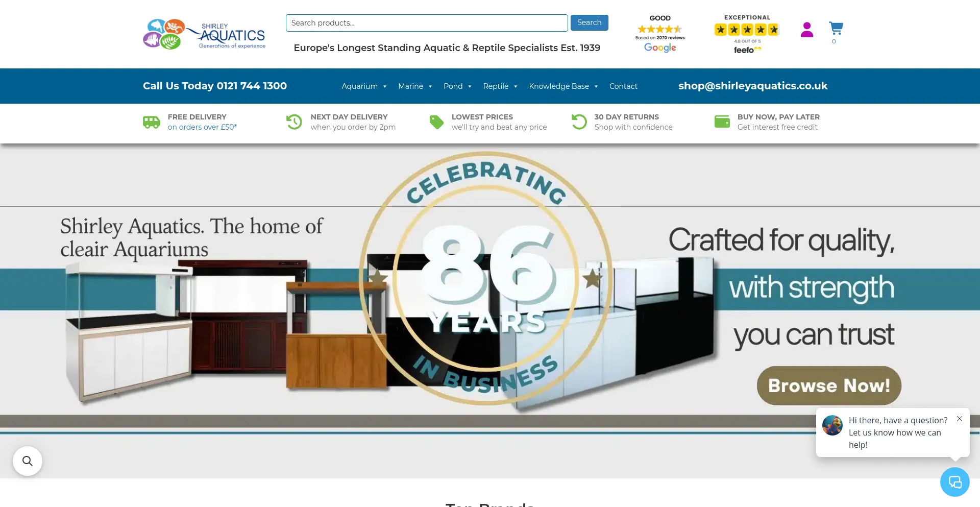
Task: Focus the Search products input field
Action: (x=427, y=23)
